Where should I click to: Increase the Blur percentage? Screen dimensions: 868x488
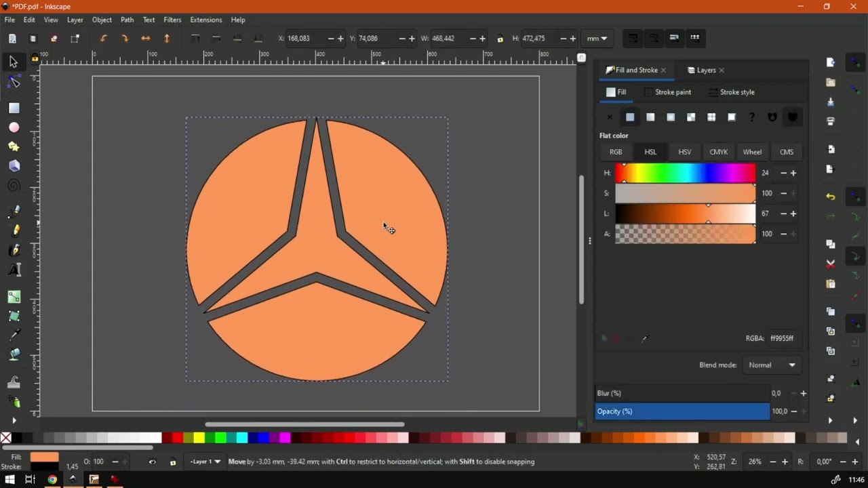click(804, 393)
